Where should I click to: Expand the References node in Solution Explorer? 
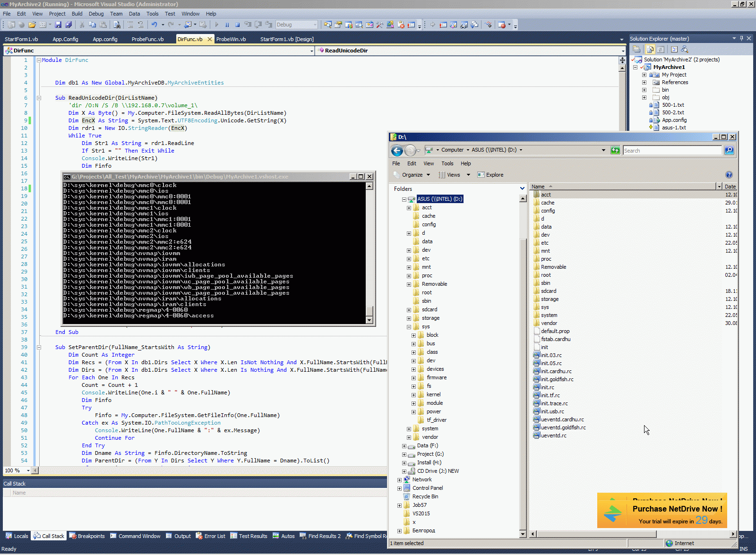tap(644, 82)
